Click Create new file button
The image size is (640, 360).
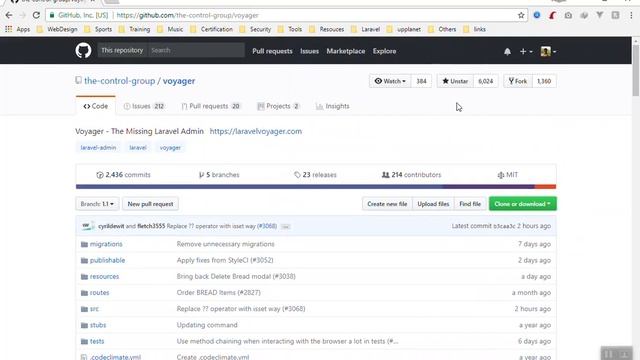(387, 204)
